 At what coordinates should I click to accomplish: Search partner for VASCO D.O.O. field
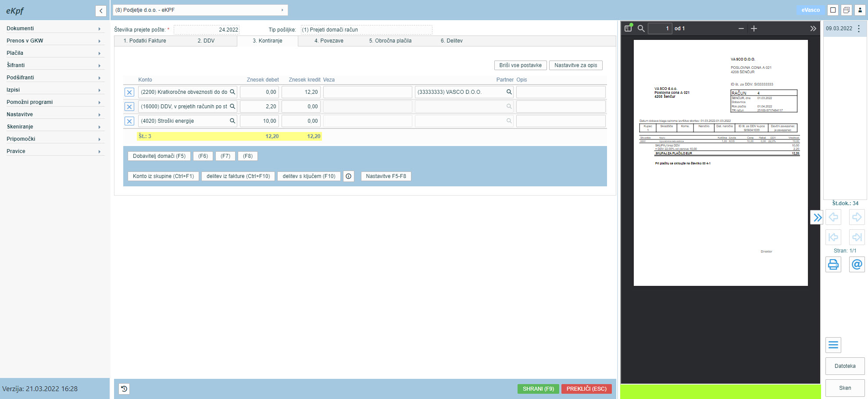point(509,92)
